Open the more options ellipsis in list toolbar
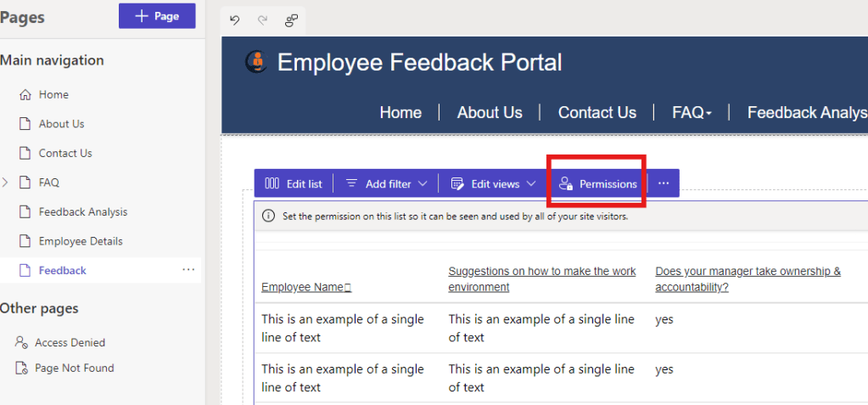This screenshot has width=868, height=405. [664, 183]
